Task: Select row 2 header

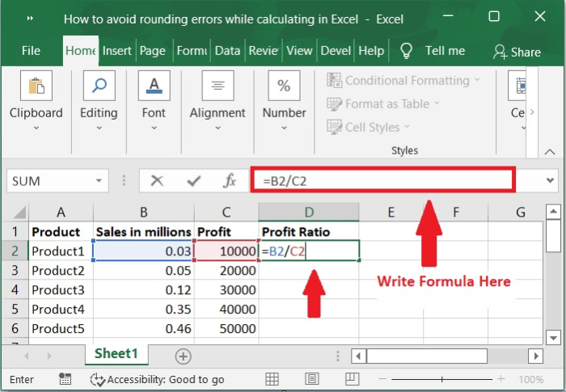Action: (x=15, y=251)
